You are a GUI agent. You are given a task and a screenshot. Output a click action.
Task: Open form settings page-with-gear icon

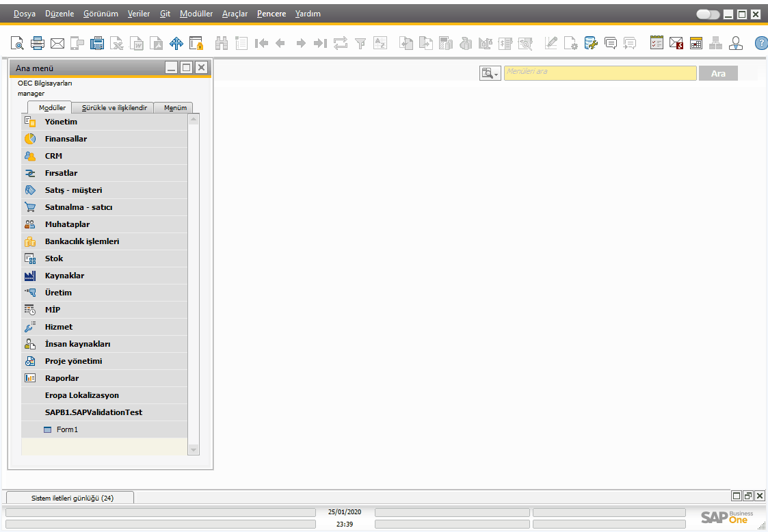pos(570,43)
